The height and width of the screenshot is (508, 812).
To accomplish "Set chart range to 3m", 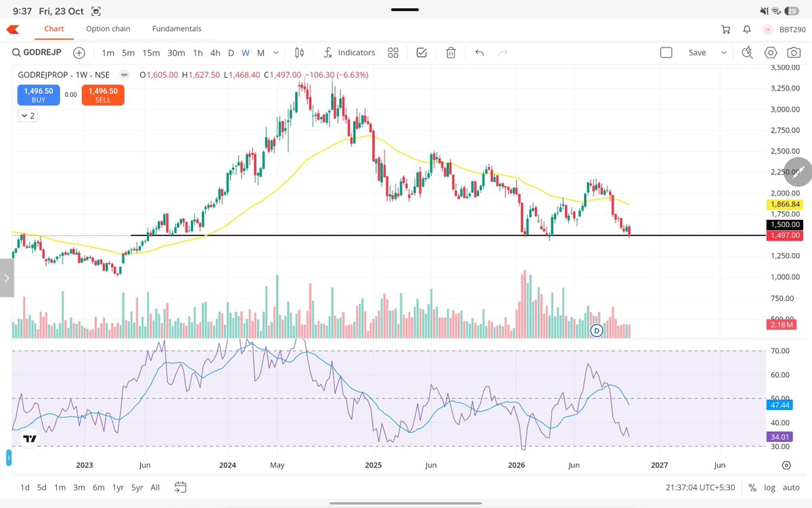I will [x=79, y=488].
